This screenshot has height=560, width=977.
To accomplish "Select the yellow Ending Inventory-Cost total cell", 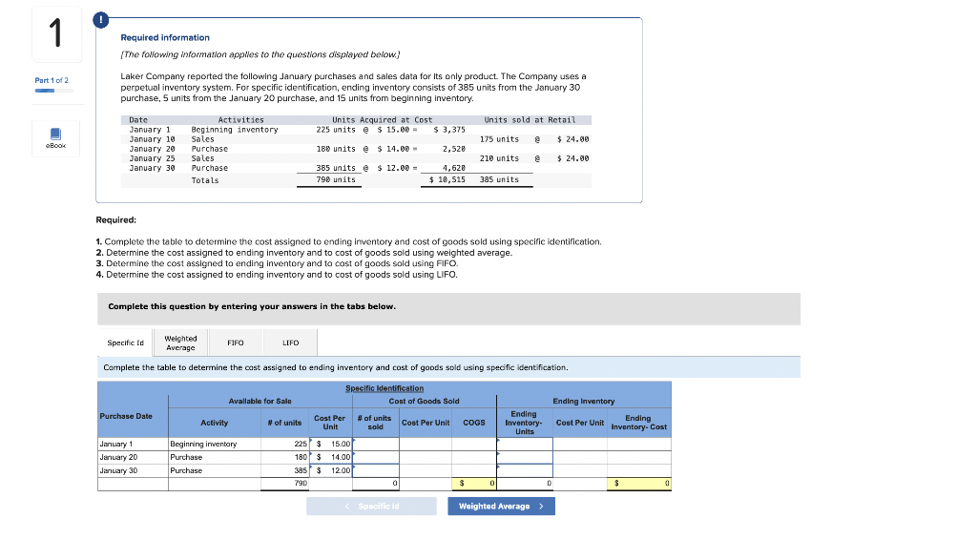I will (x=641, y=484).
